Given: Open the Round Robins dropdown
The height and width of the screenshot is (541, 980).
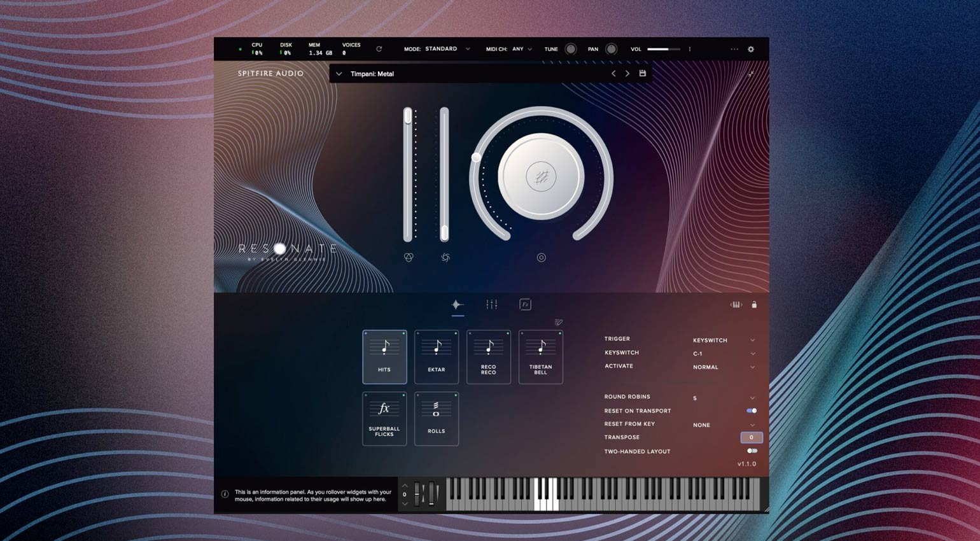Looking at the screenshot, I should tap(724, 398).
